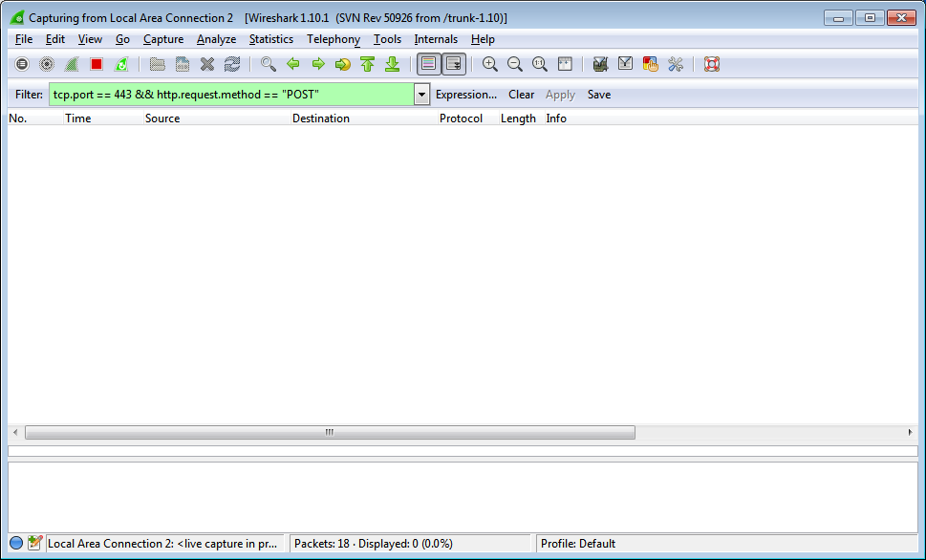
Task: Click the start capture shark fin icon
Action: [x=72, y=64]
